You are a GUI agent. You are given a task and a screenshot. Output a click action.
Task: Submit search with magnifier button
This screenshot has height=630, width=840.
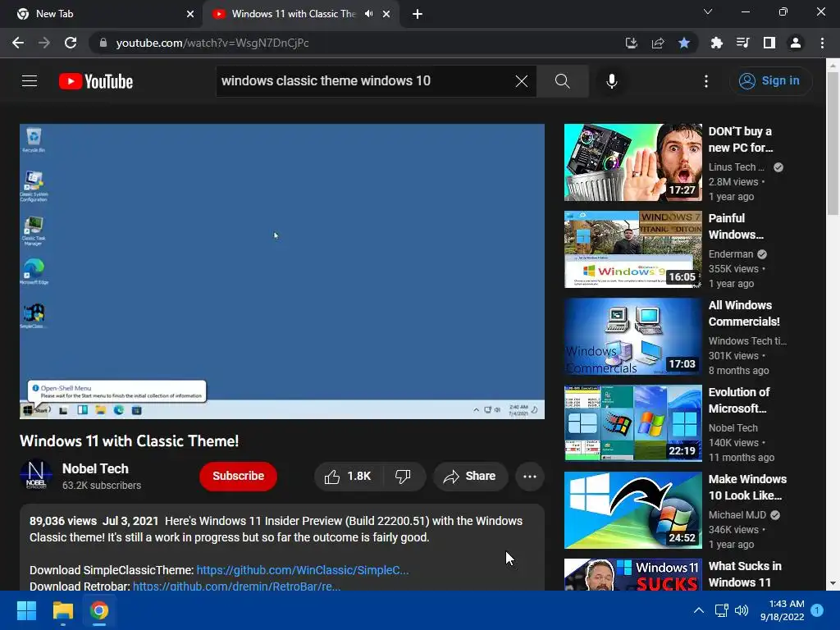562,81
